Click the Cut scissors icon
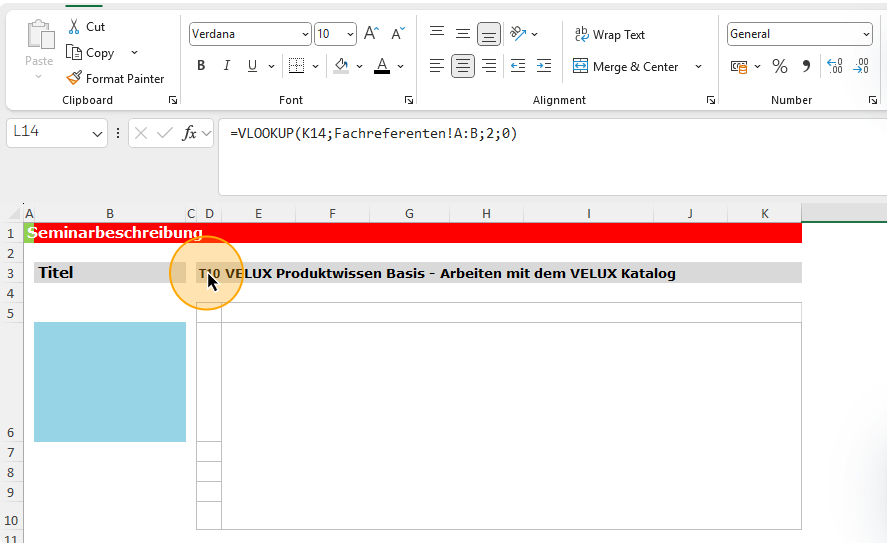Viewport: 887px width, 547px height. point(74,27)
